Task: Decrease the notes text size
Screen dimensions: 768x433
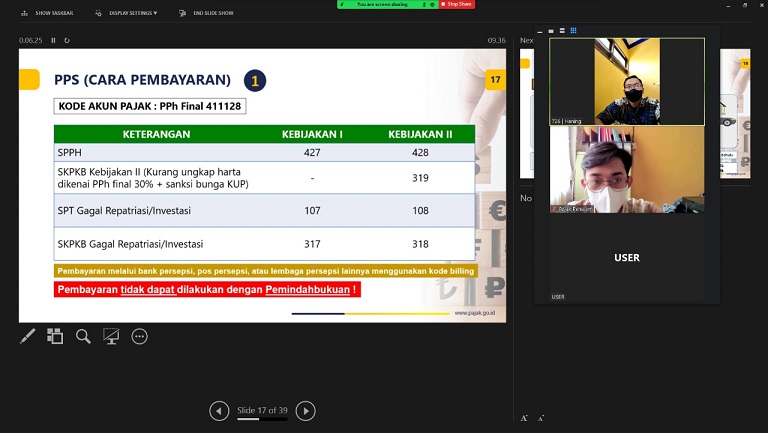Action: coord(541,418)
